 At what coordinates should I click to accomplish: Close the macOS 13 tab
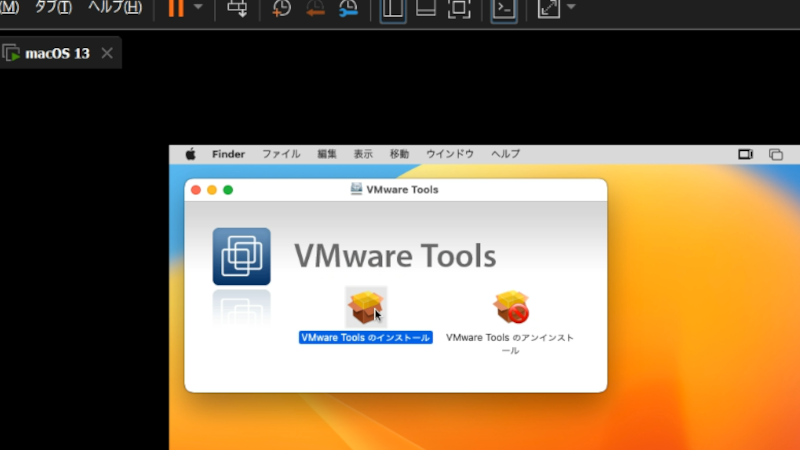[x=107, y=53]
